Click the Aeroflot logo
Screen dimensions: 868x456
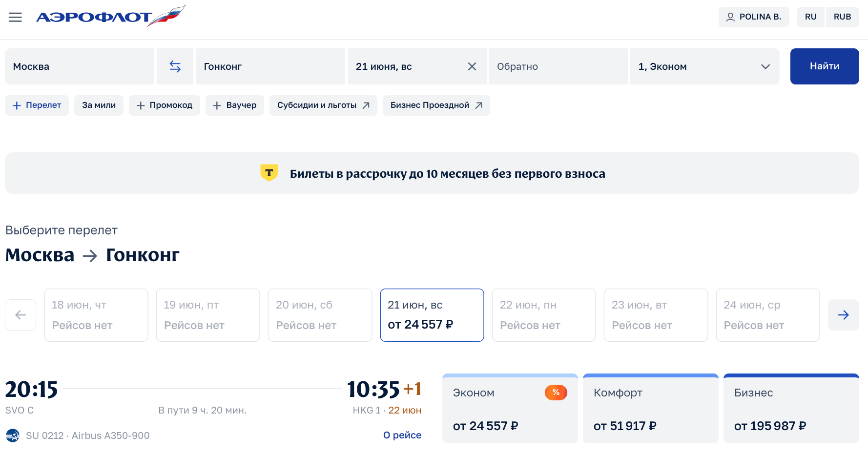[x=111, y=16]
